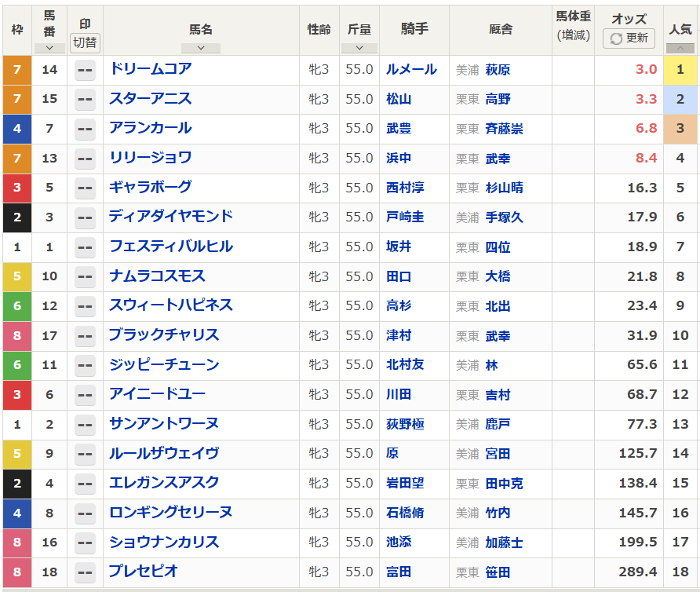Open trainer 萩原's stable page
The image size is (700, 592).
click(x=498, y=70)
